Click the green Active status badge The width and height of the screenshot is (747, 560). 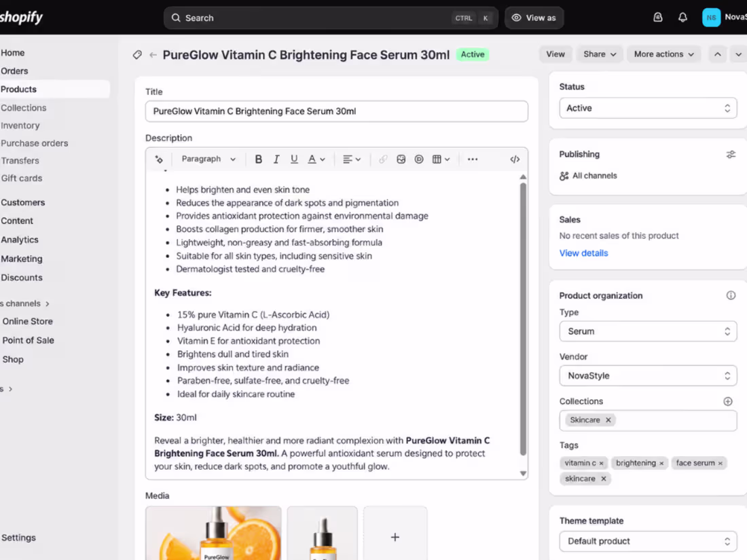tap(472, 54)
